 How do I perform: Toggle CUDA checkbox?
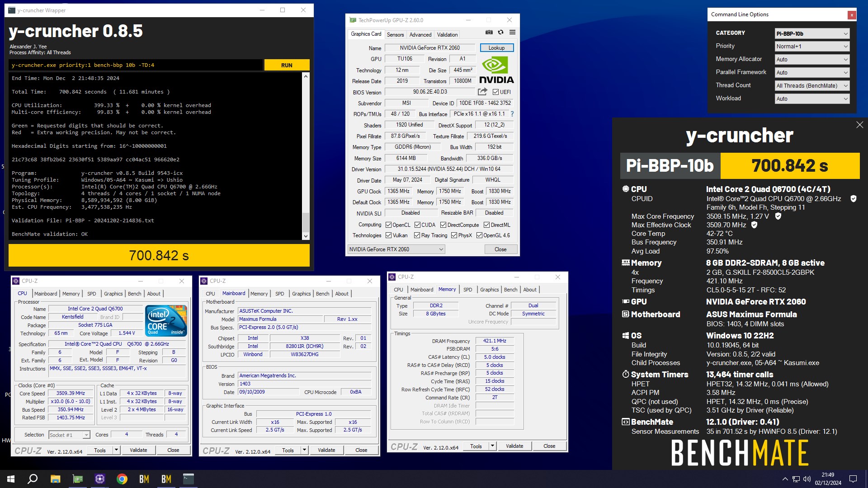(418, 225)
